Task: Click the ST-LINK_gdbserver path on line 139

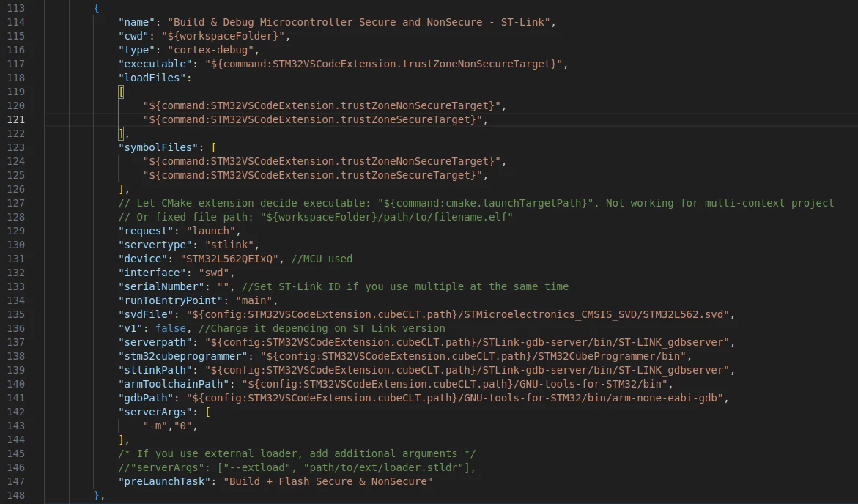Action: (467, 371)
